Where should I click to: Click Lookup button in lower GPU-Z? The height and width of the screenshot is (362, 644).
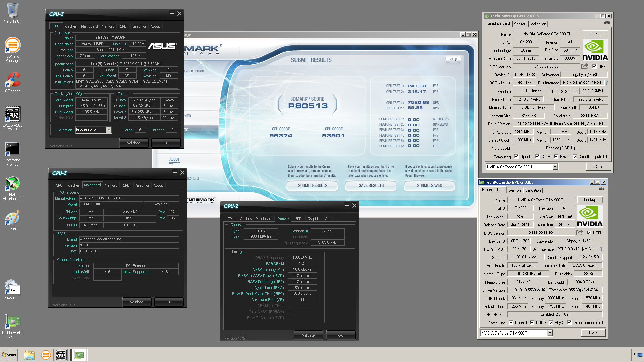(x=590, y=200)
